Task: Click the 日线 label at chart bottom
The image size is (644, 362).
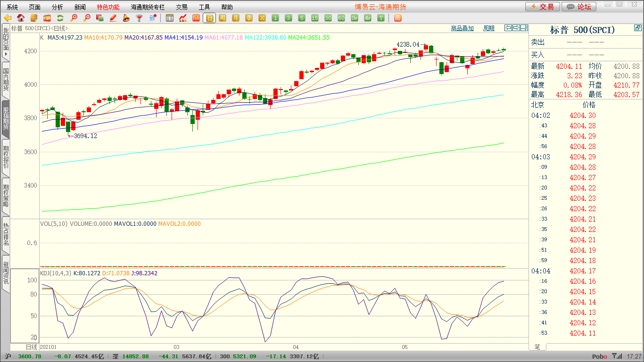Action: (x=31, y=346)
